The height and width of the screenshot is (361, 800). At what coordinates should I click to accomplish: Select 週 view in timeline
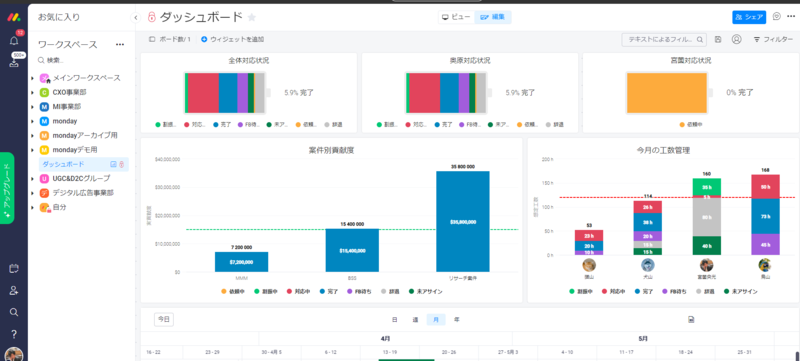(x=415, y=320)
